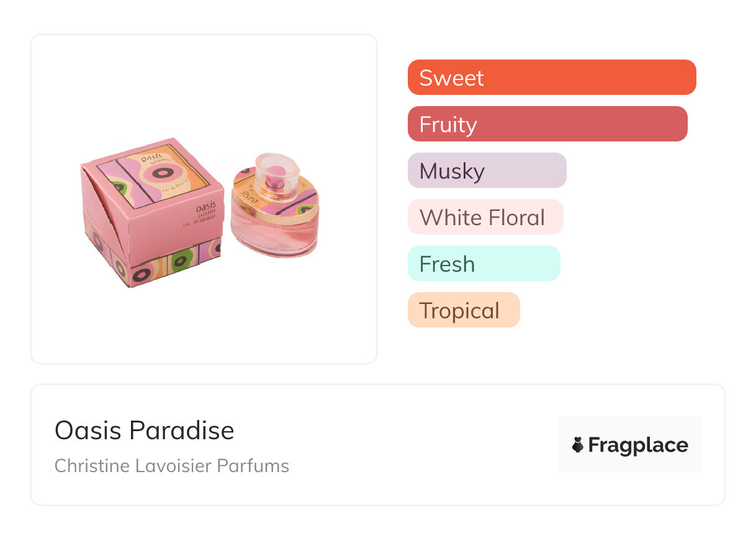756x536 pixels.
Task: Select the Sweet accord bar
Action: 551,78
